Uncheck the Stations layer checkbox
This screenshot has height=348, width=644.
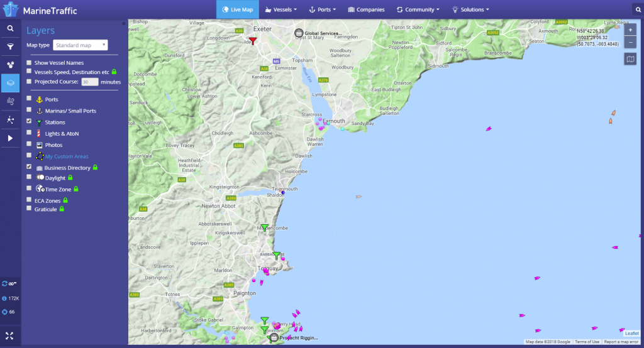[29, 121]
